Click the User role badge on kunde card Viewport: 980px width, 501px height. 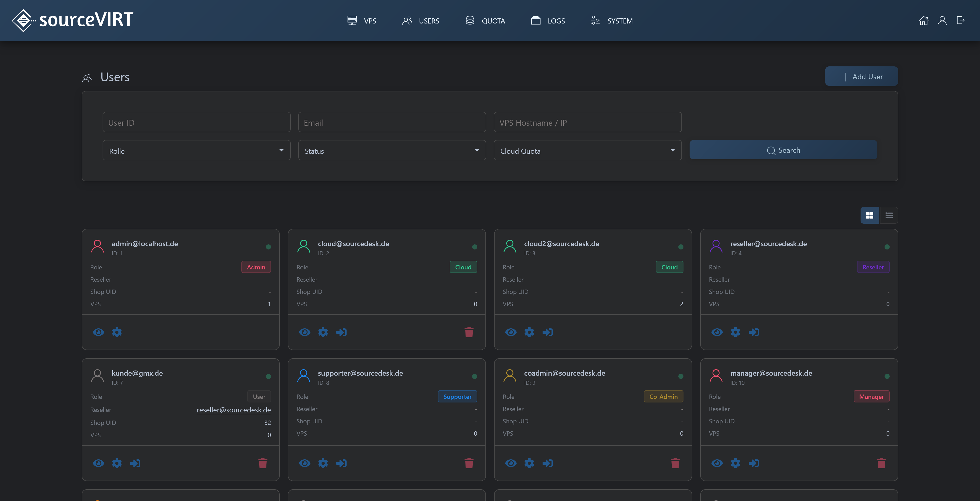pyautogui.click(x=259, y=396)
